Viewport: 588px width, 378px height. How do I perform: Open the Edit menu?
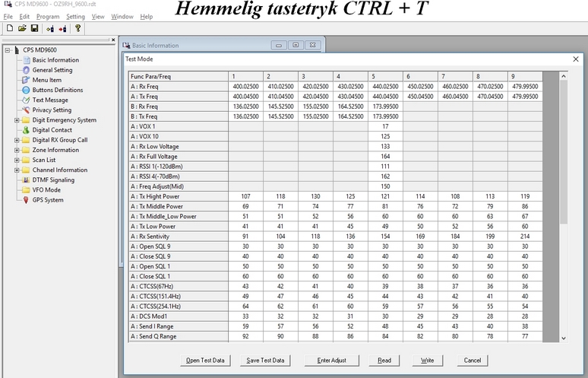click(24, 17)
